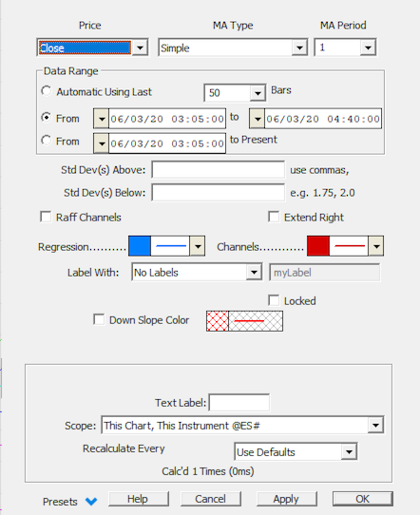Enable the Raff Channels checkbox
The image size is (420, 515).
click(x=46, y=217)
